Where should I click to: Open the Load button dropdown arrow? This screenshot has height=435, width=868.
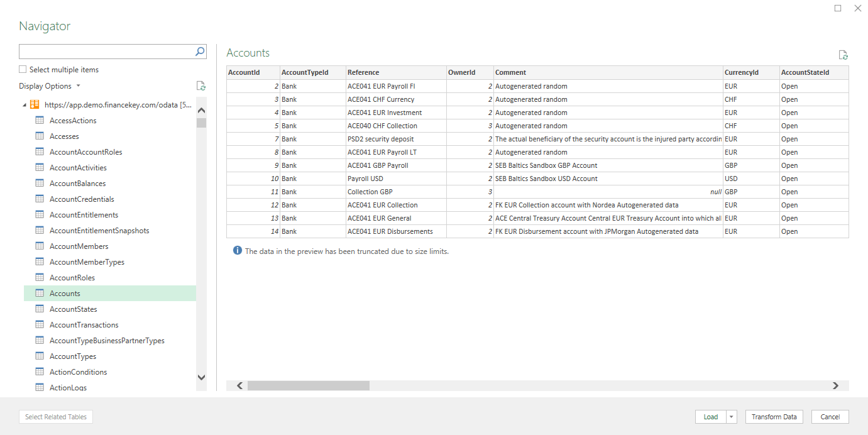732,417
